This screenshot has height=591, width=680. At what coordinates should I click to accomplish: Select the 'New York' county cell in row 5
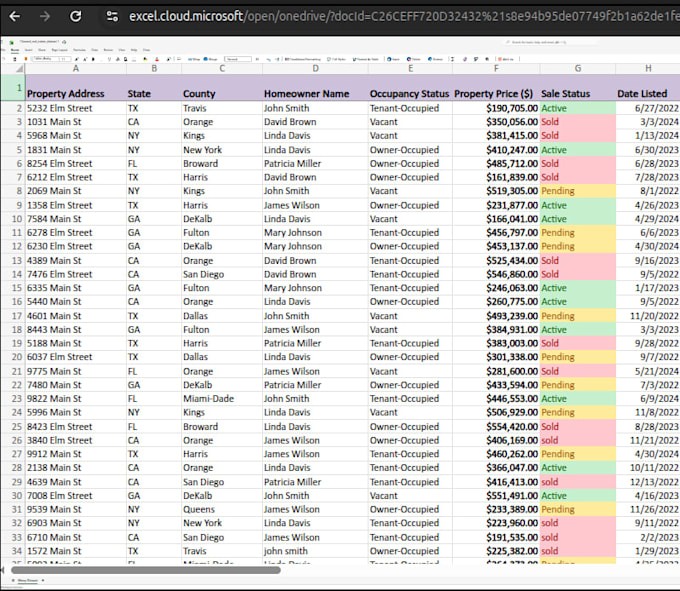click(222, 150)
